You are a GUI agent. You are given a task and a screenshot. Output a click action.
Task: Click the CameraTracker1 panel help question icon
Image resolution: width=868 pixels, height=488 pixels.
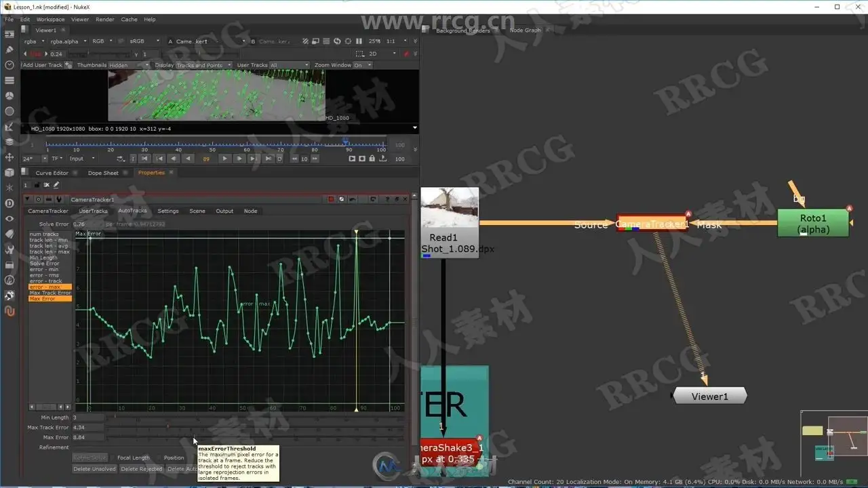[388, 199]
